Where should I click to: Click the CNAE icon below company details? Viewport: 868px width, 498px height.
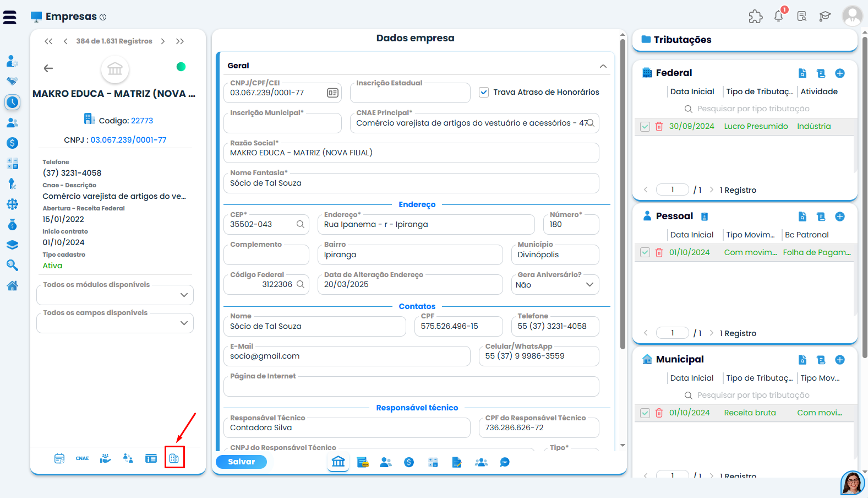(x=83, y=458)
